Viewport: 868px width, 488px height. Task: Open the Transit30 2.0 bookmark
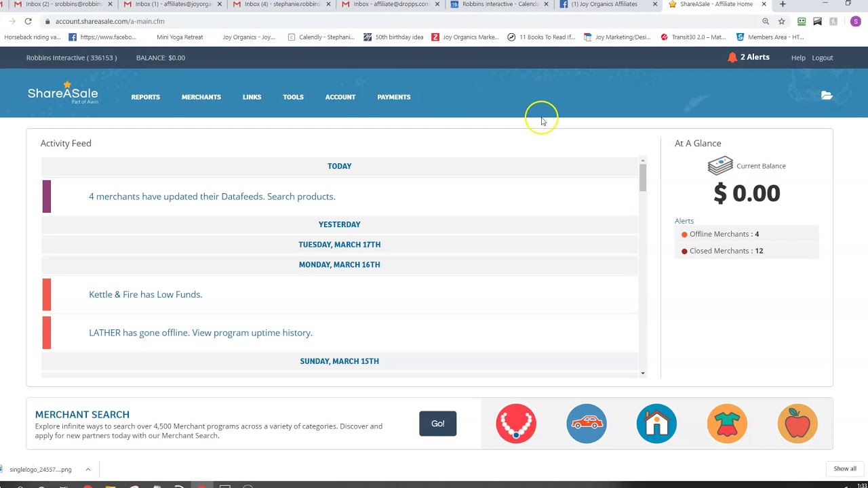[693, 37]
